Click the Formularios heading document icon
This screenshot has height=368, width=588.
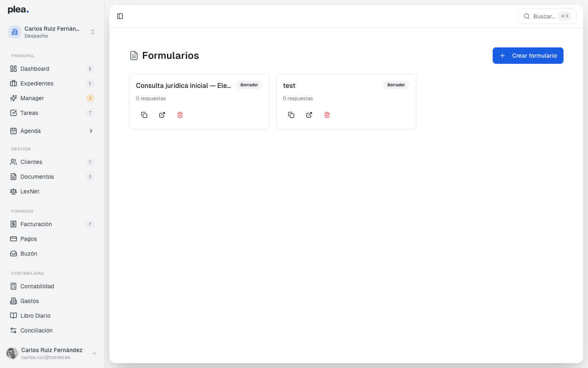(x=134, y=56)
